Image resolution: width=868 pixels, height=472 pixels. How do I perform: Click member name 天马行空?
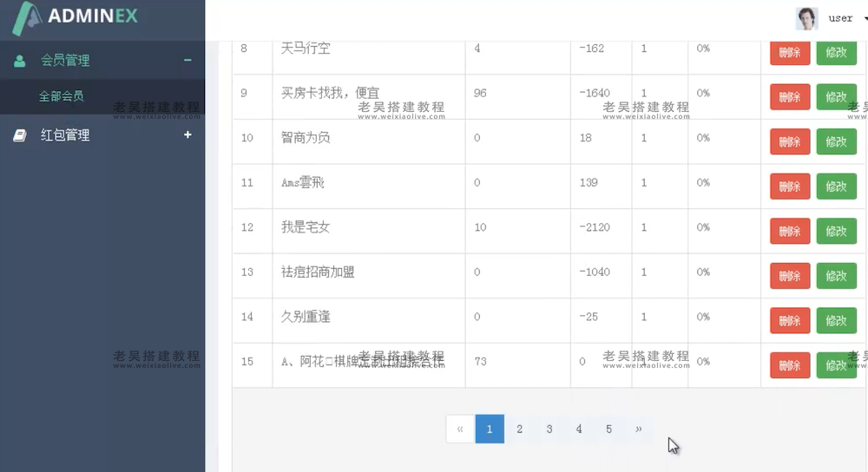306,48
